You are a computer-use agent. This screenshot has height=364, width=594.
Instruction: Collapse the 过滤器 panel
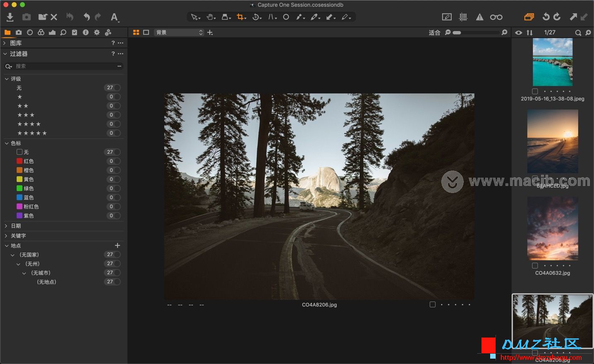pos(5,54)
